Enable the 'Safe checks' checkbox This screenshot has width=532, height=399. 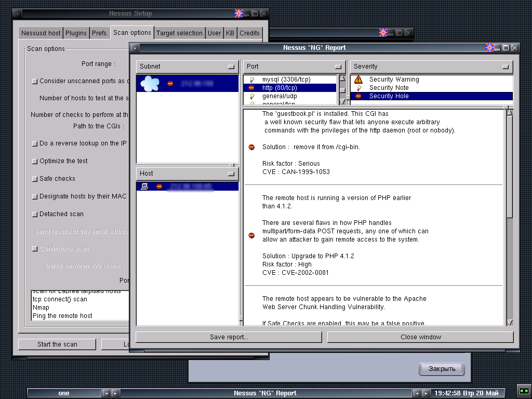[x=35, y=179]
